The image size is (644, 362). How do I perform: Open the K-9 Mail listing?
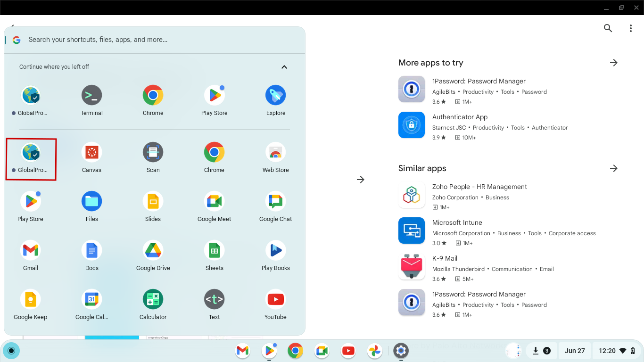[x=508, y=268]
